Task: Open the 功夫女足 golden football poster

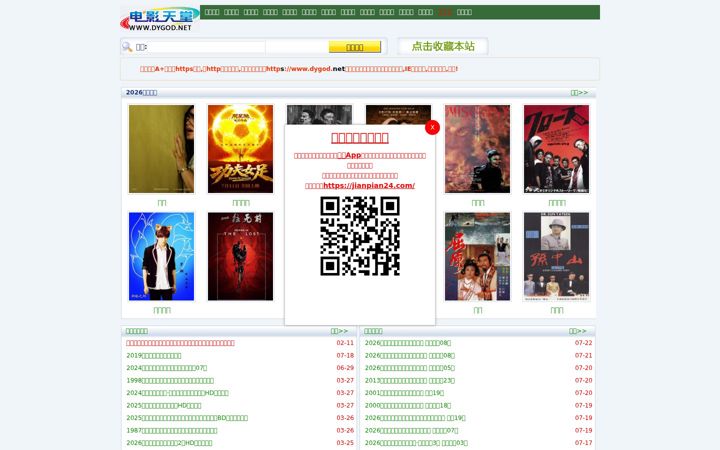Action: tap(240, 149)
